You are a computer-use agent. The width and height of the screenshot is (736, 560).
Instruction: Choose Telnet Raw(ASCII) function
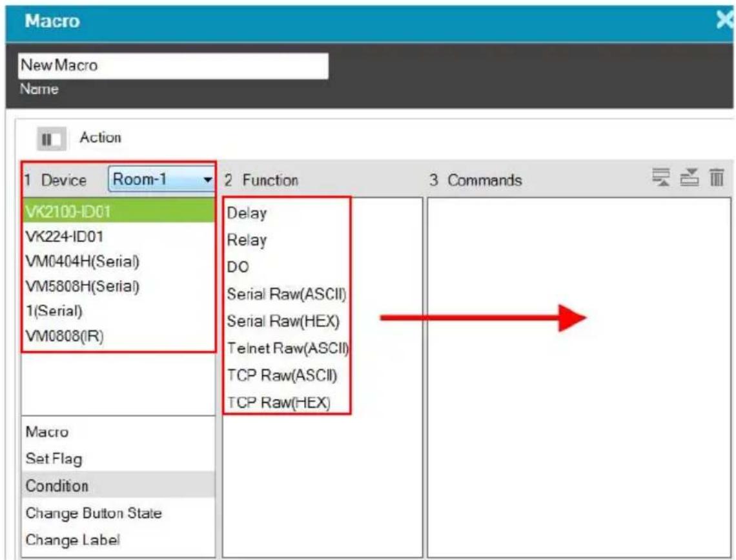[x=288, y=348]
